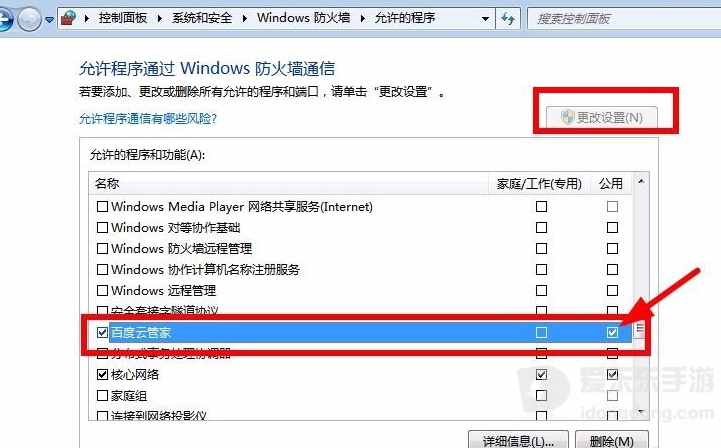Expand arrow before 控制面板 breadcrumb
721x448 pixels.
pos(86,18)
